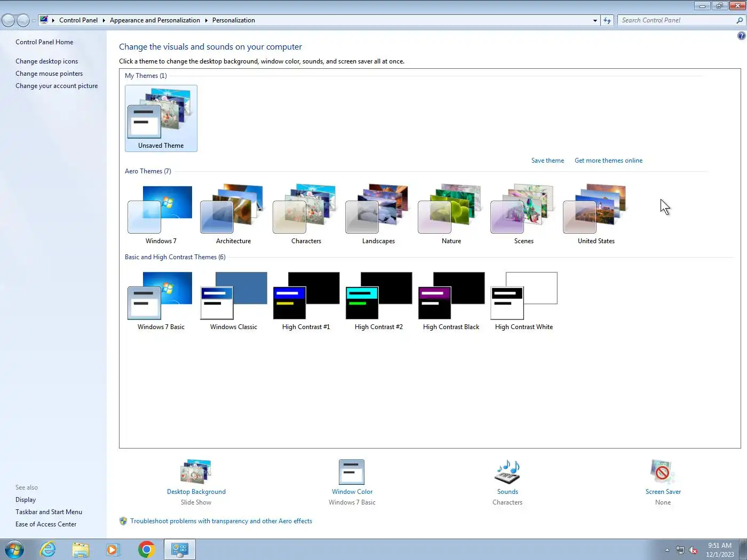Click the Window Color text link
This screenshot has height=560, width=747.
point(352,492)
